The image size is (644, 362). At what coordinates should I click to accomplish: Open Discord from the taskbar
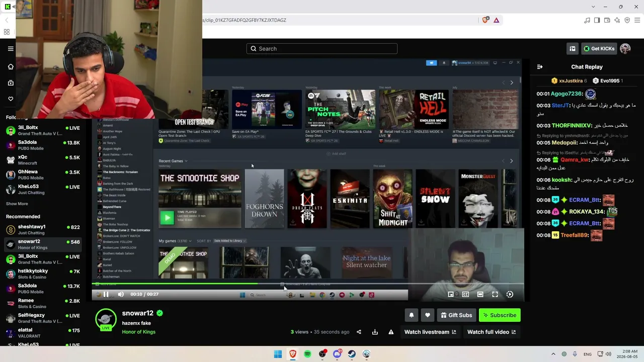point(337,354)
